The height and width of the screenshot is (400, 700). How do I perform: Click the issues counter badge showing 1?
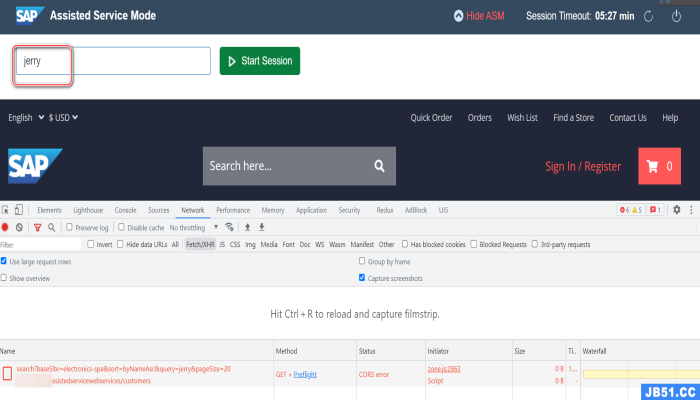pos(655,210)
